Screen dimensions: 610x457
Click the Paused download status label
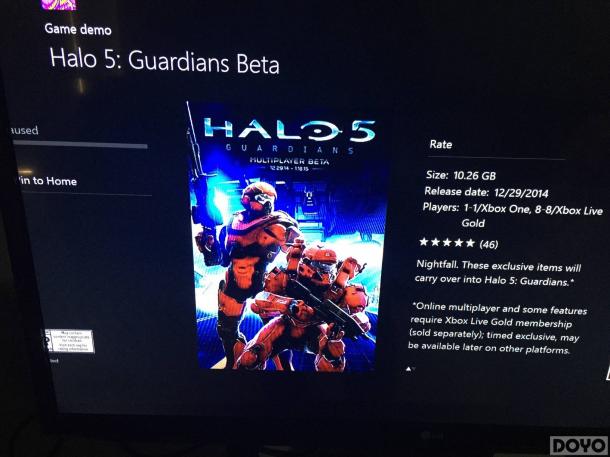(x=24, y=130)
